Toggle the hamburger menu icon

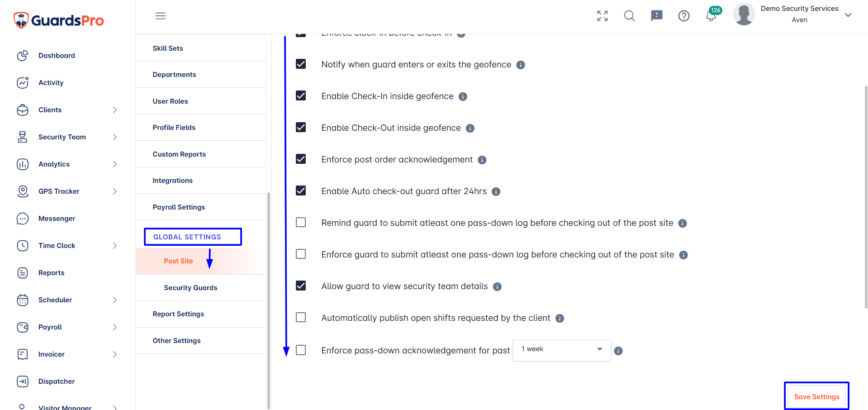point(161,16)
